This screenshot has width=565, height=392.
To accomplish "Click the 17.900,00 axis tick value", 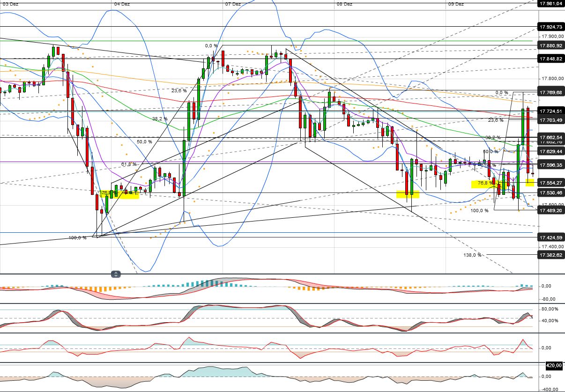I will click(552, 37).
